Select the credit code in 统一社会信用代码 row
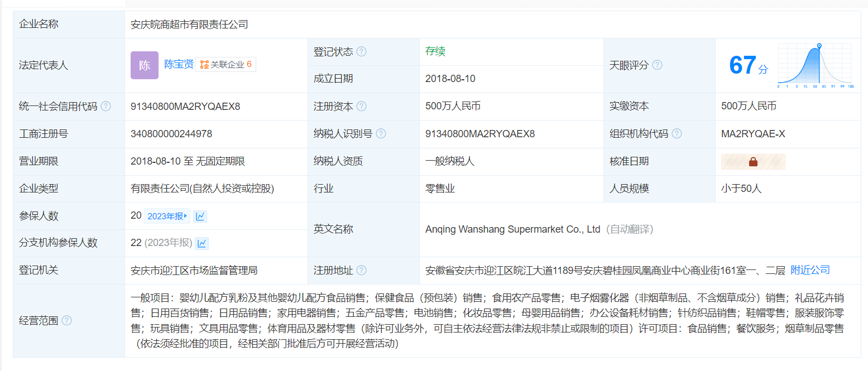This screenshot has width=868, height=371. (x=185, y=106)
